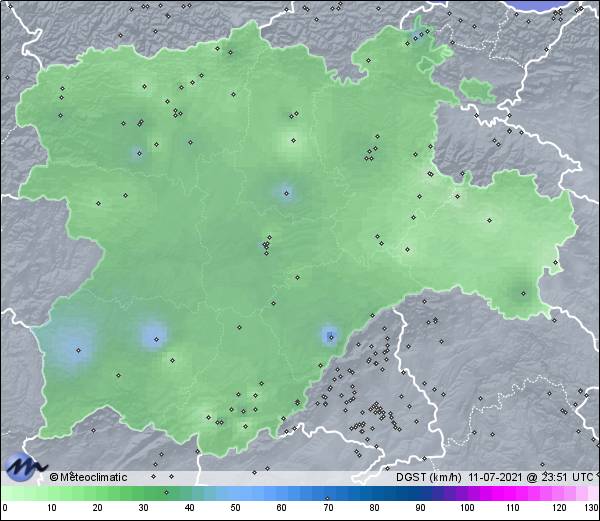Click the DGST (km/h) variable label
Screen dimensions: 600x521
pos(429,477)
